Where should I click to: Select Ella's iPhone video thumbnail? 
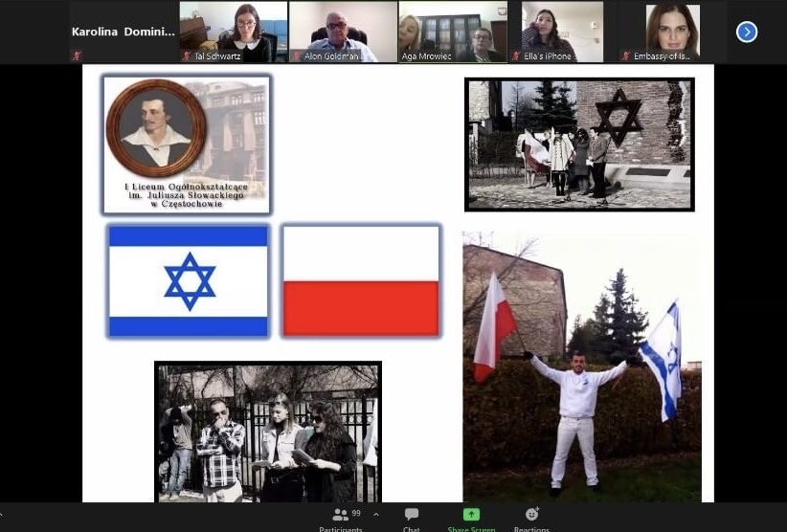coord(562,32)
